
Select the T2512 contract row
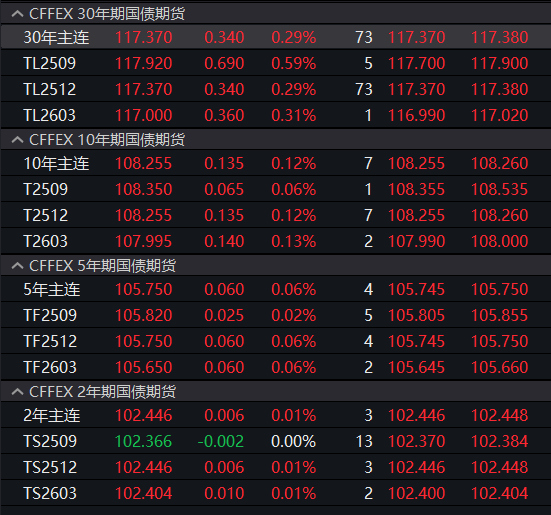coord(276,215)
